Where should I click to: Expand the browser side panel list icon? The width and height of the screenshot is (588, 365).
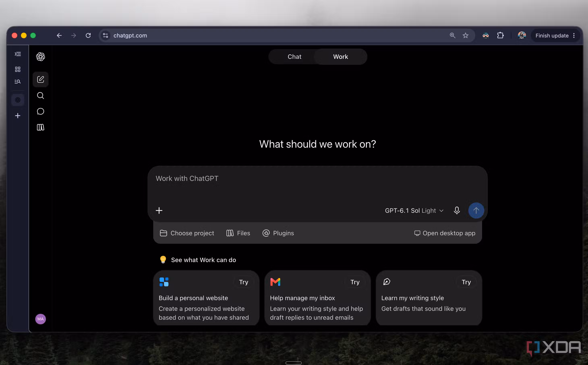[x=18, y=54]
